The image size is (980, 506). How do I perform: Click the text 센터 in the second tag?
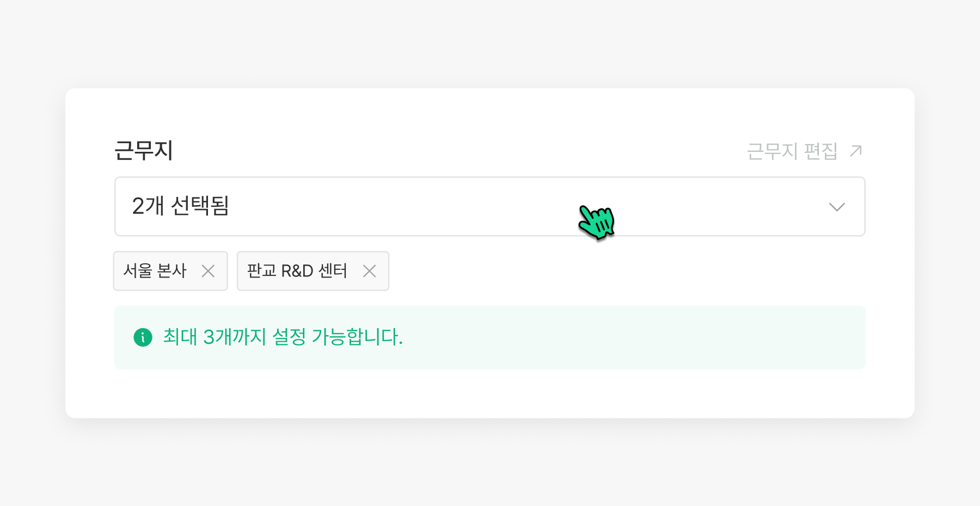pos(333,271)
